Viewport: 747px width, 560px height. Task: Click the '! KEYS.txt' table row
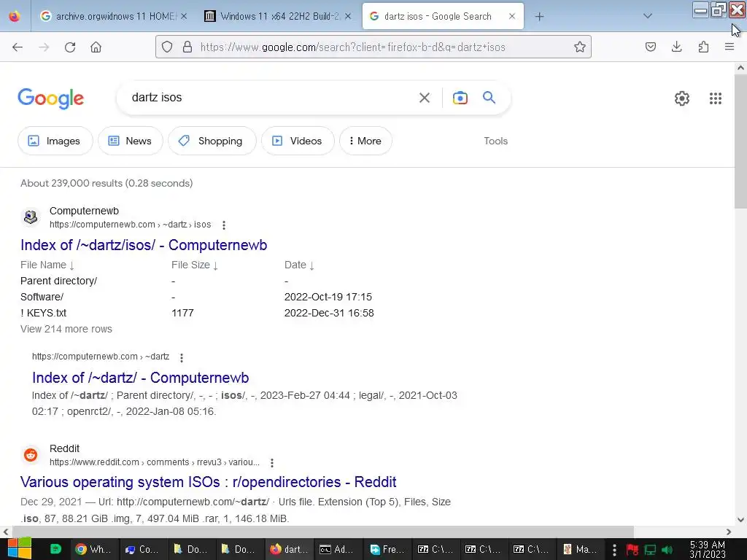pyautogui.click(x=197, y=313)
